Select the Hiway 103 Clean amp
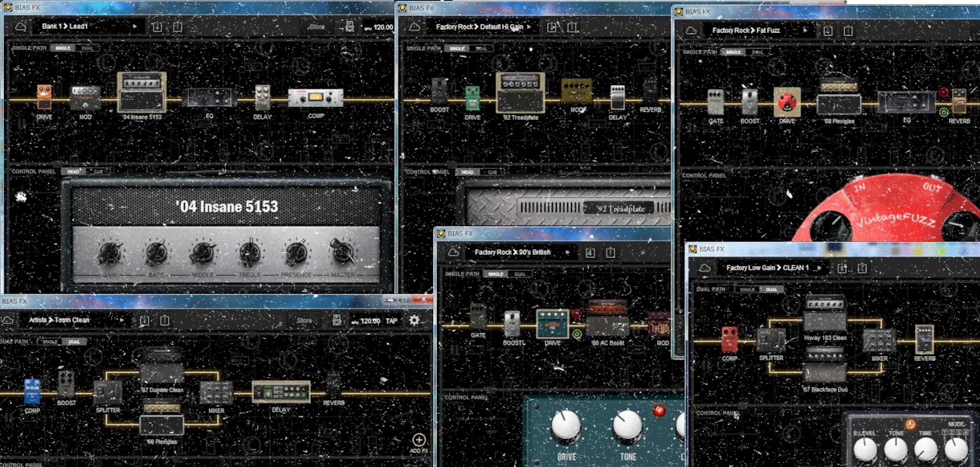 click(825, 313)
